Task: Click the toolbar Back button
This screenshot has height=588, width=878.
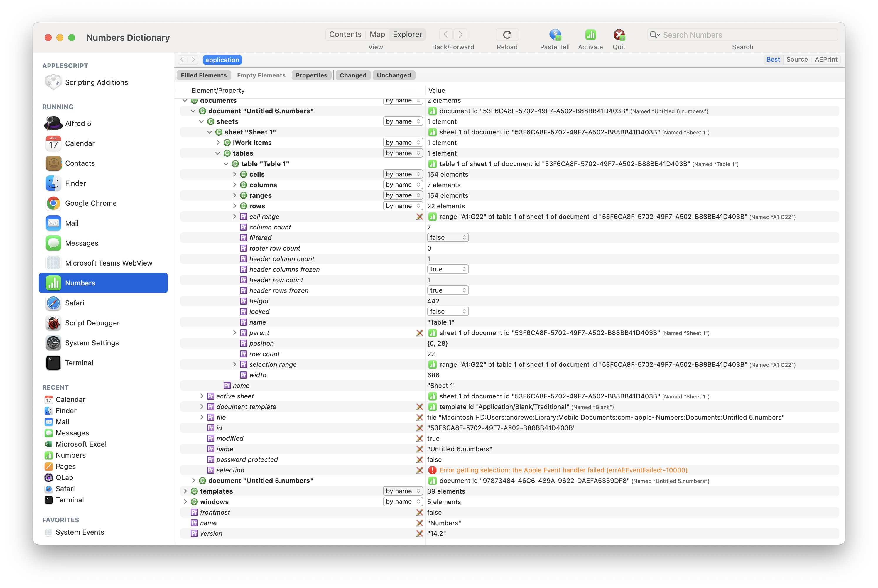Action: click(445, 35)
